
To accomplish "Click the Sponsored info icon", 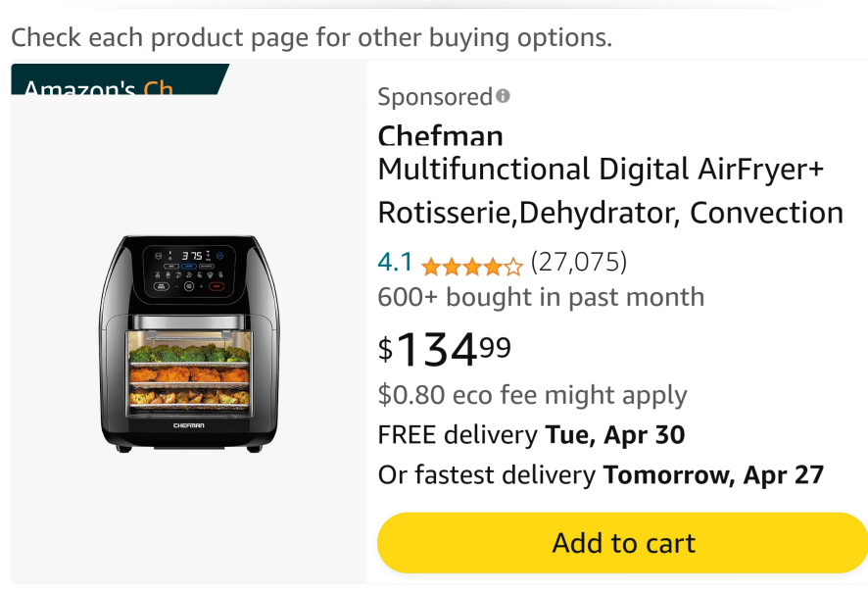I will [x=503, y=96].
